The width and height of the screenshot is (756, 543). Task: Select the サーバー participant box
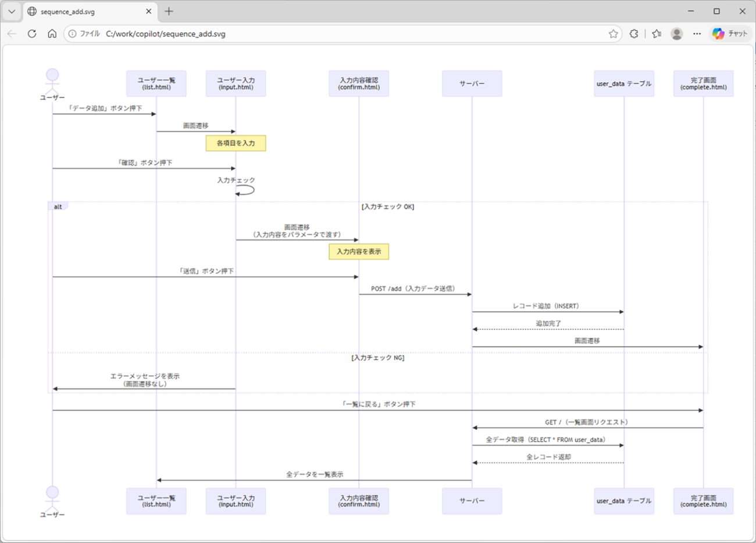[x=472, y=83]
